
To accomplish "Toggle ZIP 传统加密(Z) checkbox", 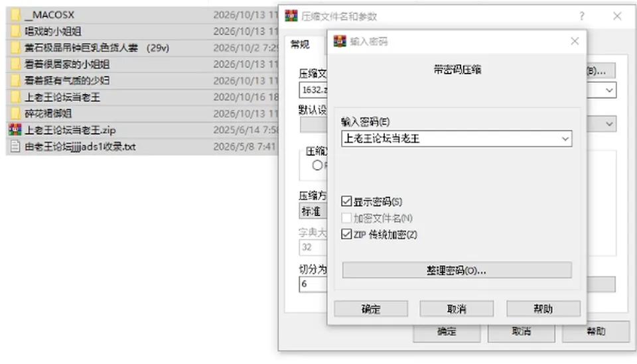I will click(x=346, y=234).
